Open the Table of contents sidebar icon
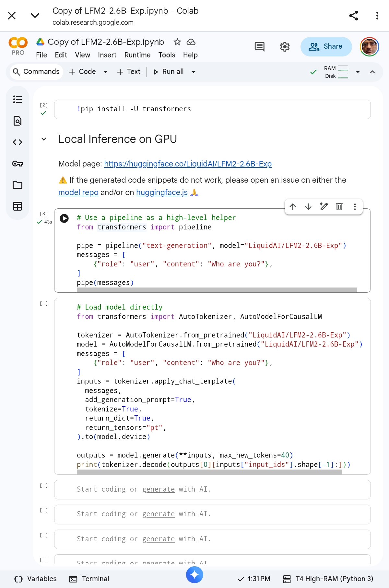 pyautogui.click(x=18, y=99)
